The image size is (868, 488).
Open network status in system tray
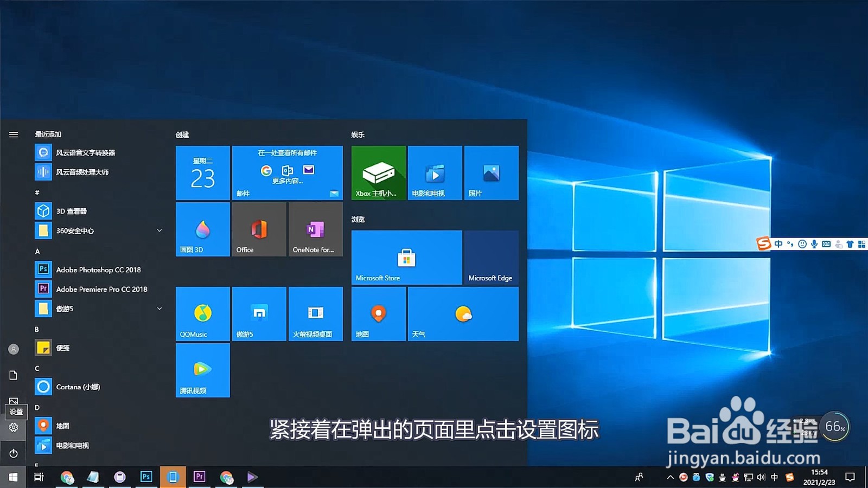pos(749,477)
